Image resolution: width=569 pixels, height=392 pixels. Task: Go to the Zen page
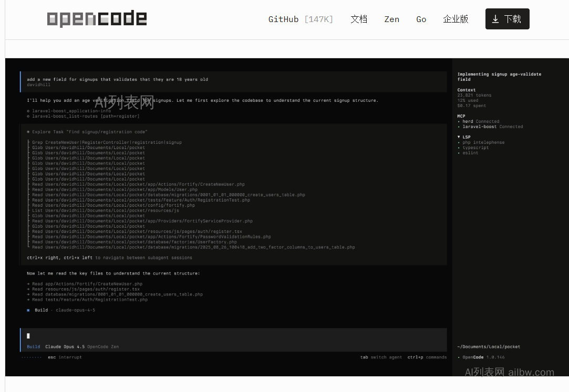pos(391,19)
